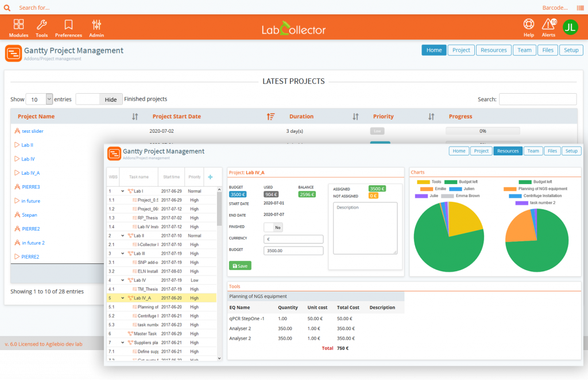Viewport: 588px width, 380px height.
Task: Collapse the Lab IV_A task group
Action: tap(122, 298)
